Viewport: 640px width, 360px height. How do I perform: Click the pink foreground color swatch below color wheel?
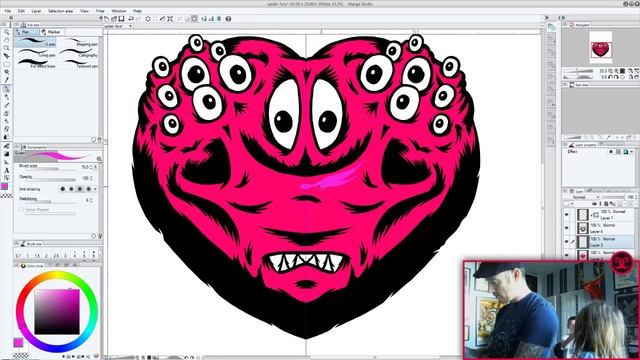(x=18, y=342)
